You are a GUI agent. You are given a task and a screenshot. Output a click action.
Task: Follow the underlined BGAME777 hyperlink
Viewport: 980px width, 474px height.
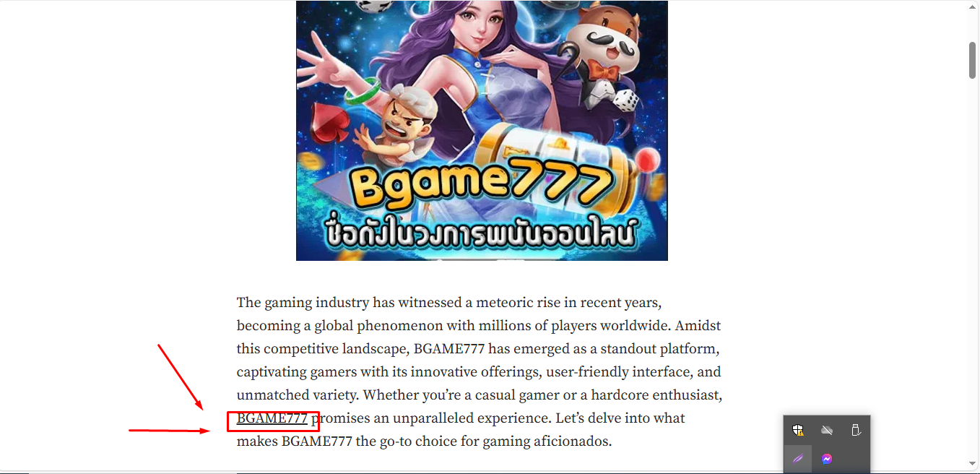(x=272, y=418)
